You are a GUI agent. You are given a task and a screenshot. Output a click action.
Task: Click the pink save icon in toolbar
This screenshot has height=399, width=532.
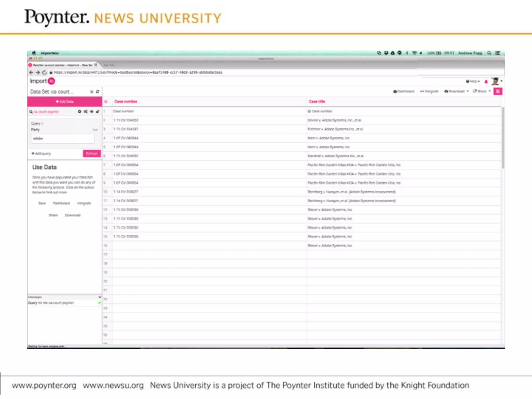pyautogui.click(x=498, y=91)
